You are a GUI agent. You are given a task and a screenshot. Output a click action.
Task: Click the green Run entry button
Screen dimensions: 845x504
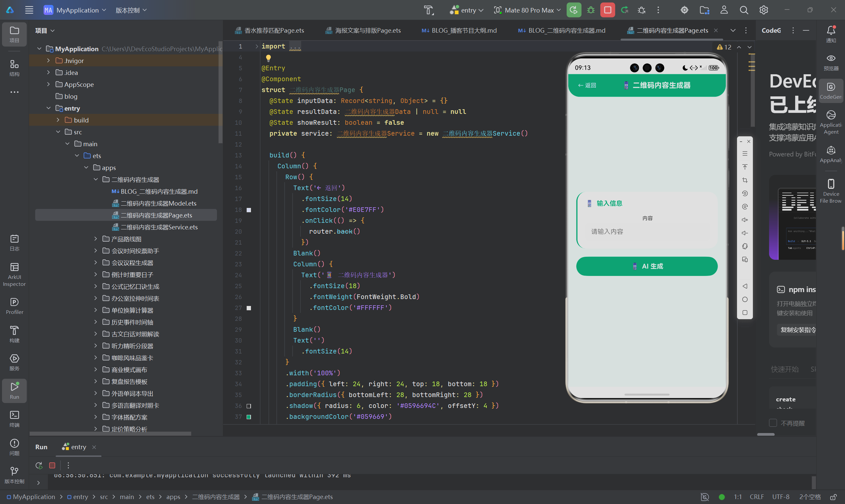pos(574,10)
